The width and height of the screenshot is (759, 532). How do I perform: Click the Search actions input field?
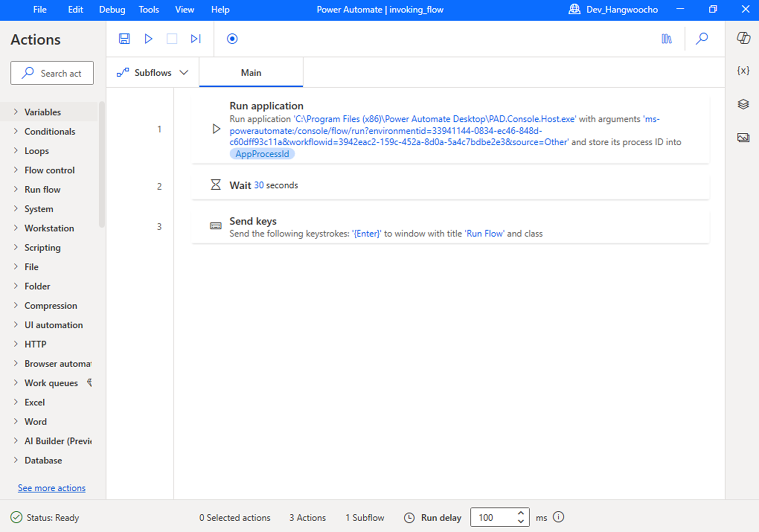[x=52, y=73]
